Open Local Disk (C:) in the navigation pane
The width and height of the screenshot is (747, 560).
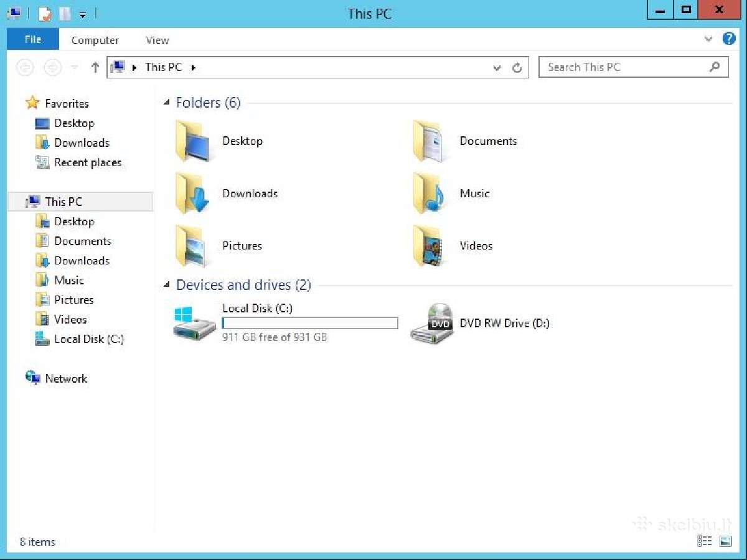click(80, 339)
